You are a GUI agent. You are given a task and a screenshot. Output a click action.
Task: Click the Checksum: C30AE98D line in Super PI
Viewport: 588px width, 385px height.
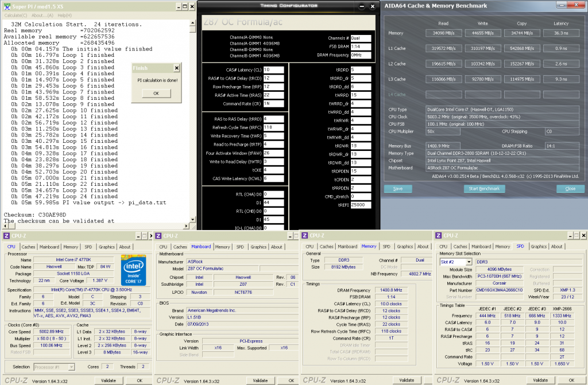35,215
